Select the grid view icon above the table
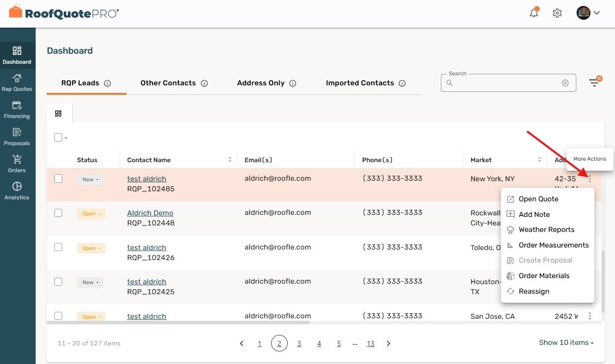Screen dimensions: 615x364 coord(59,113)
